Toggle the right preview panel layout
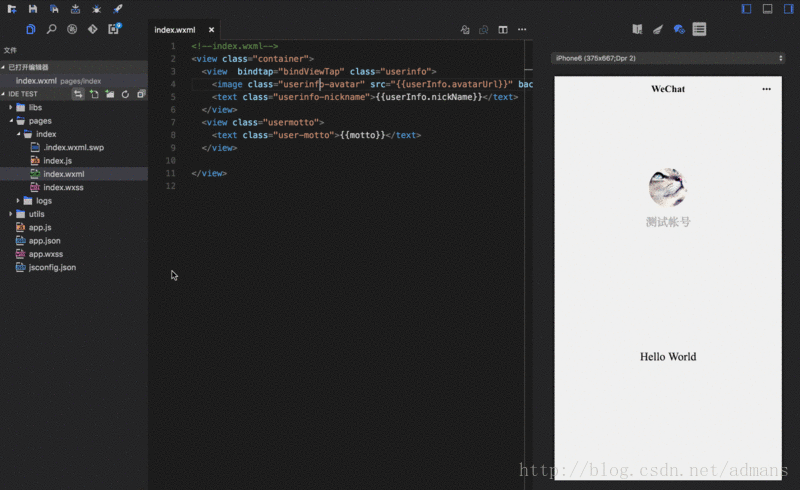This screenshot has height=490, width=800. click(789, 9)
